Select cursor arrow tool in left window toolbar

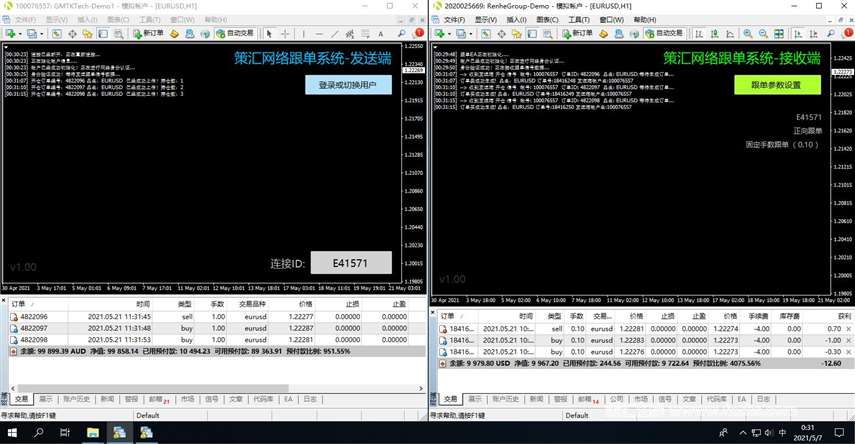click(269, 34)
